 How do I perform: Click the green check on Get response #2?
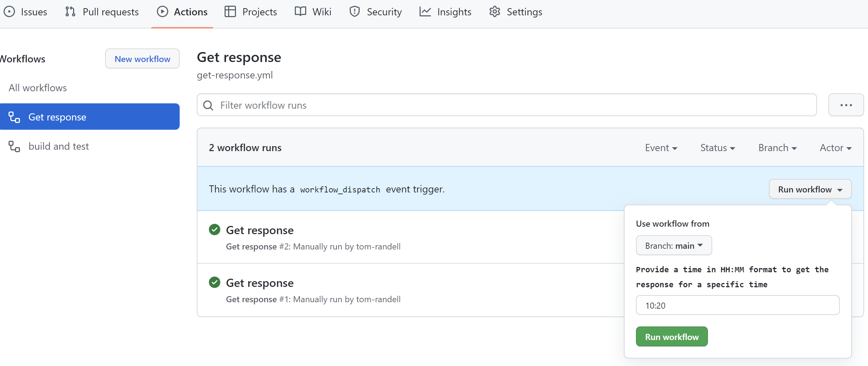(215, 230)
